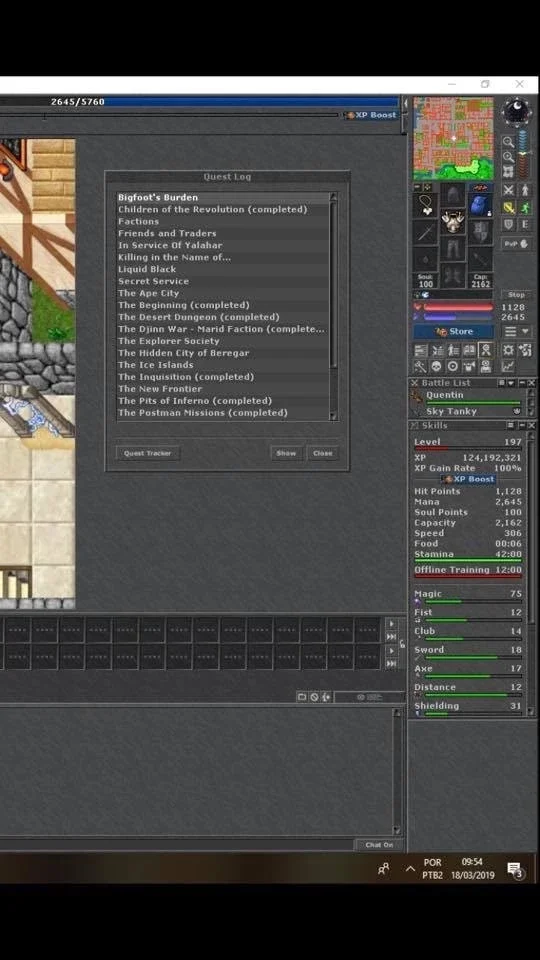The image size is (540, 960).
Task: Select the legs equipment slot
Action: pos(453,248)
